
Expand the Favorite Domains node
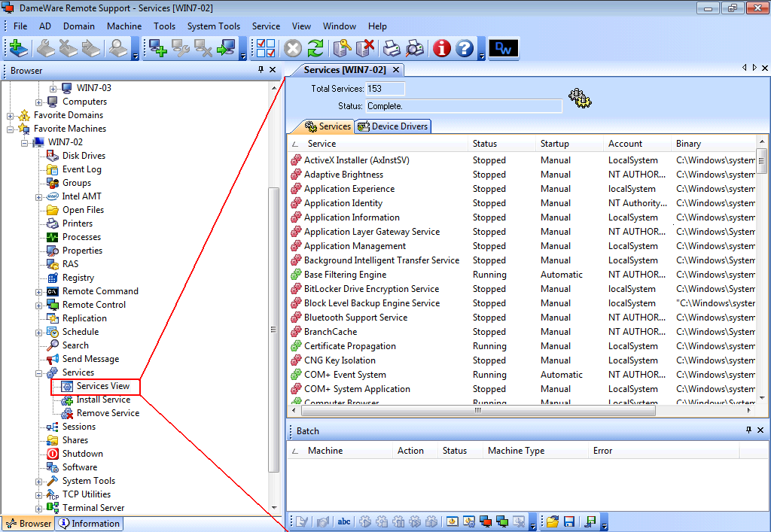[10, 116]
